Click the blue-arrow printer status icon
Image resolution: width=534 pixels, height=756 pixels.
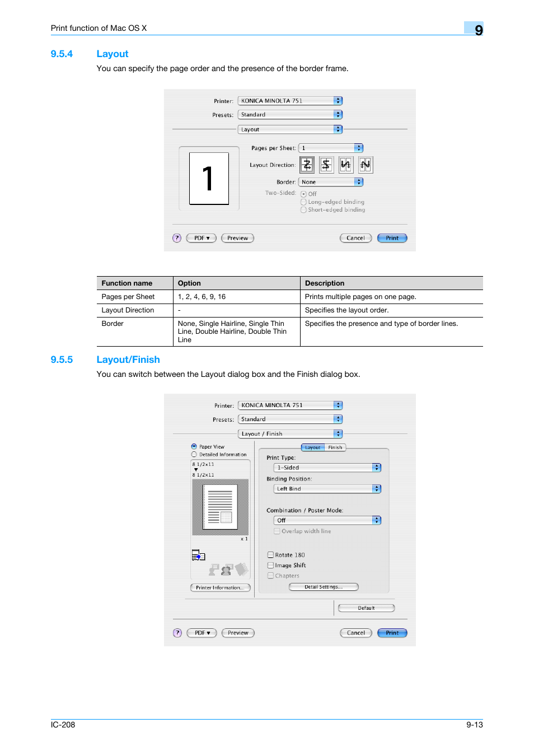198,555
